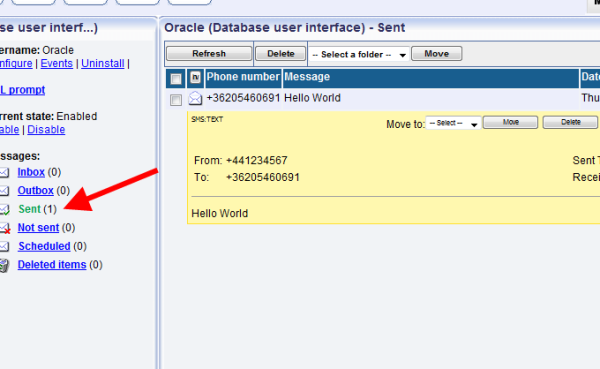600x369 pixels.
Task: Expand the 'Move to' Select dropdown
Action: point(453,123)
